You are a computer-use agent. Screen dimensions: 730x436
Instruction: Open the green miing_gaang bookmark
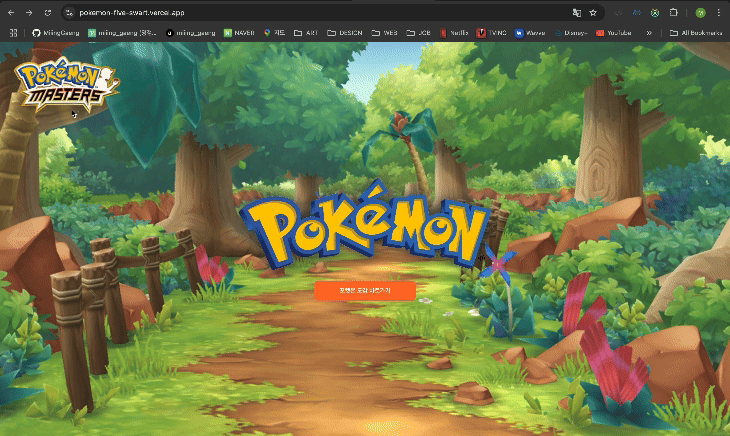(x=122, y=33)
